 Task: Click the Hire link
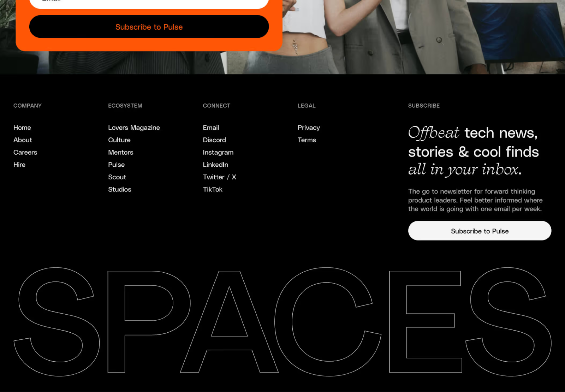(x=19, y=165)
